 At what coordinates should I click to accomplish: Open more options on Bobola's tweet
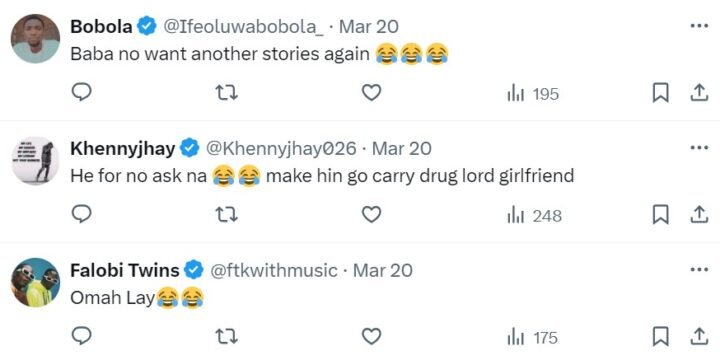[699, 26]
